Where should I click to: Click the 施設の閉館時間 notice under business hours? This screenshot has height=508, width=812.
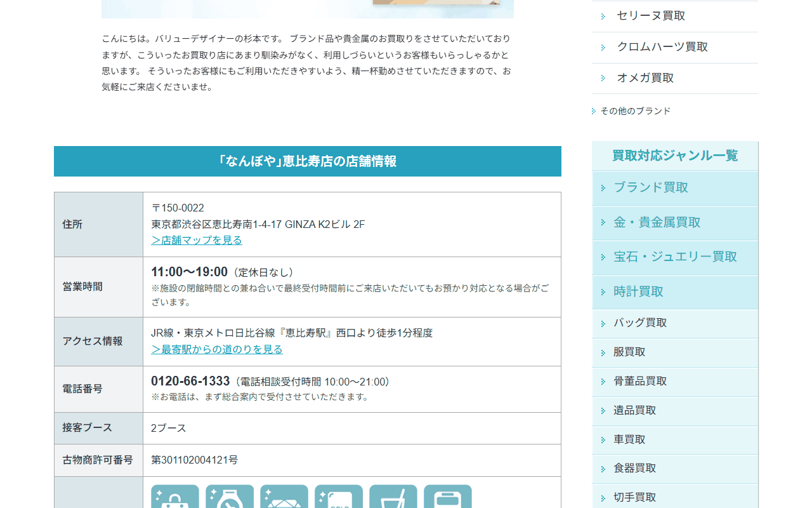coord(350,295)
